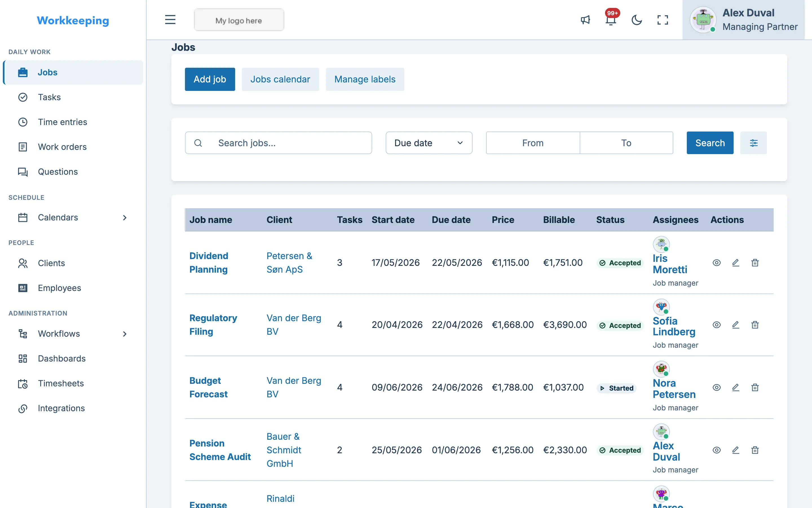Image resolution: width=812 pixels, height=508 pixels.
Task: Delete the Regulatory Filing job
Action: click(755, 325)
